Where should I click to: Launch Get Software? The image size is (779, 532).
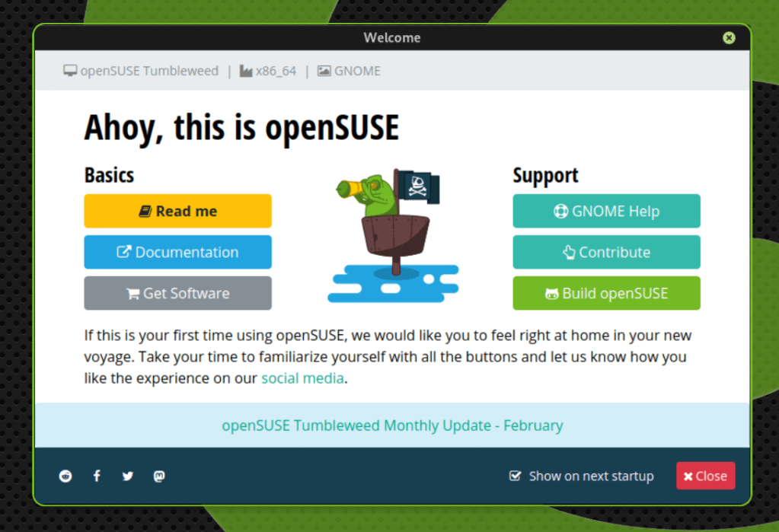pyautogui.click(x=177, y=294)
